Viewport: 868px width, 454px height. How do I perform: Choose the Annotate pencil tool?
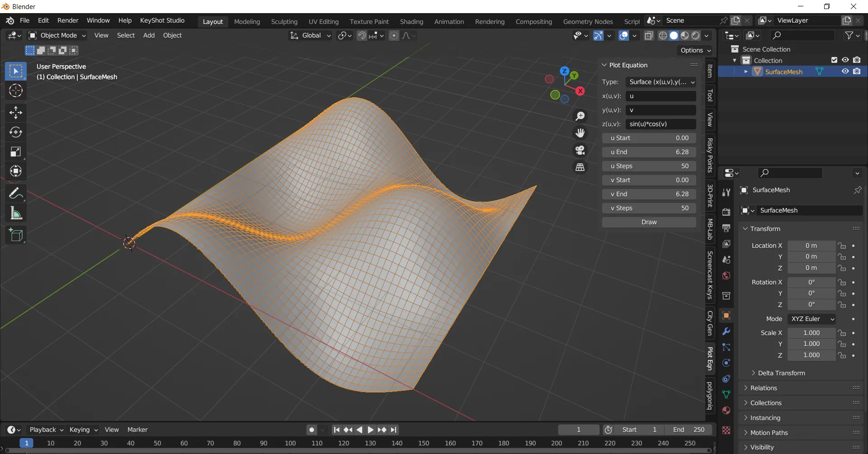(x=16, y=193)
